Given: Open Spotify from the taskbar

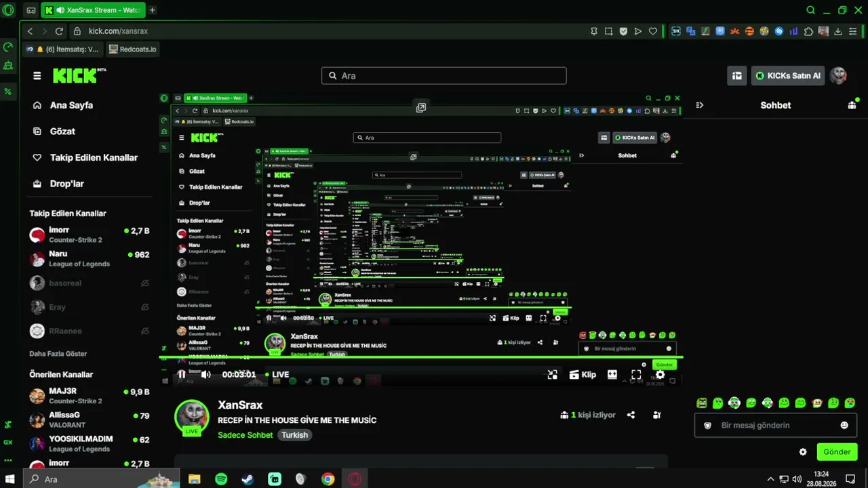Looking at the screenshot, I should coord(221,479).
